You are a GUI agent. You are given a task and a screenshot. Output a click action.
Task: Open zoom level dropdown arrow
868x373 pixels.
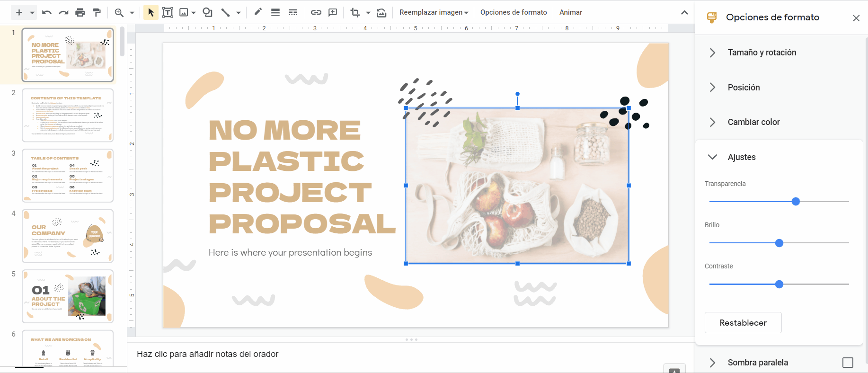point(132,13)
